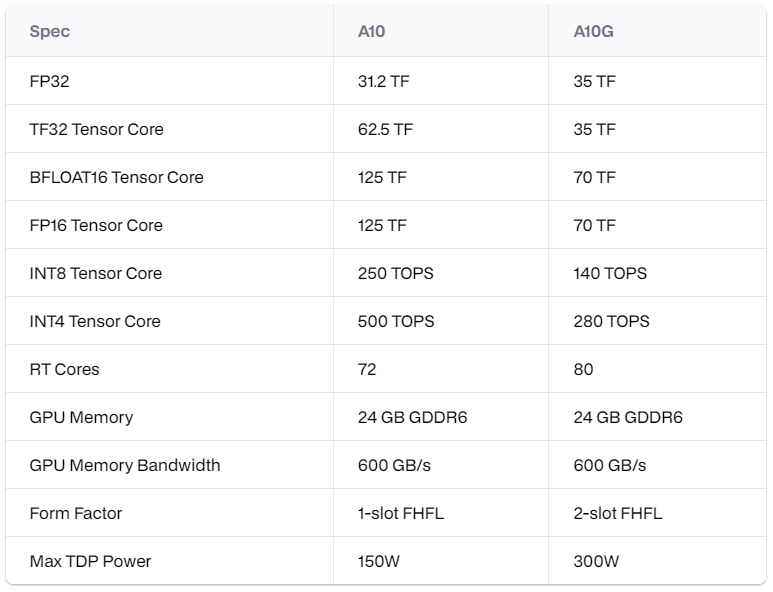773x592 pixels.
Task: Click the A10 column header
Action: (371, 31)
